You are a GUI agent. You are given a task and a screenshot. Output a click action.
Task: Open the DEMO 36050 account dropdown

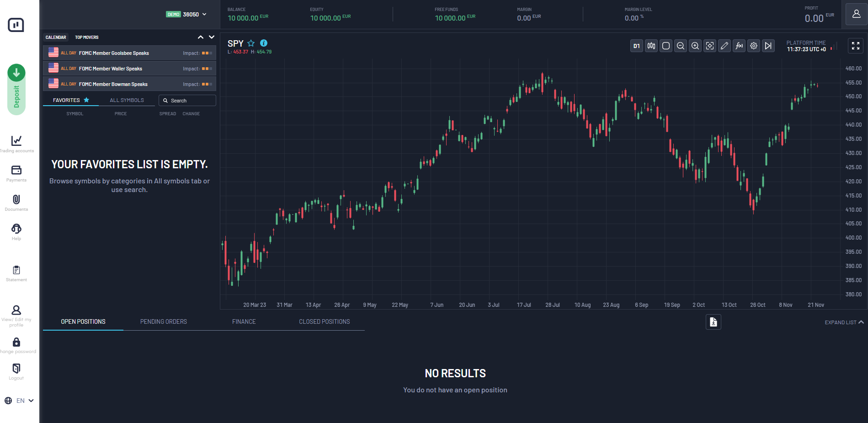[186, 15]
